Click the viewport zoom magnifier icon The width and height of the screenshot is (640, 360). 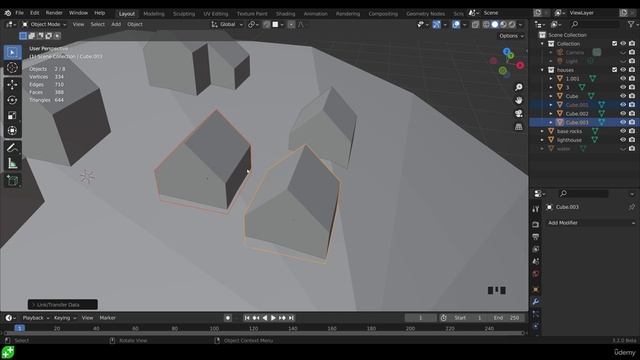[519, 87]
